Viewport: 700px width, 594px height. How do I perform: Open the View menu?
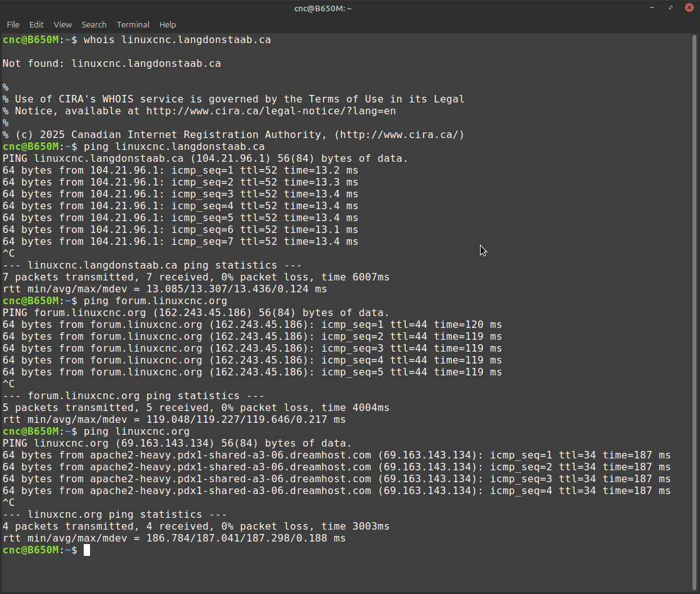(x=62, y=24)
